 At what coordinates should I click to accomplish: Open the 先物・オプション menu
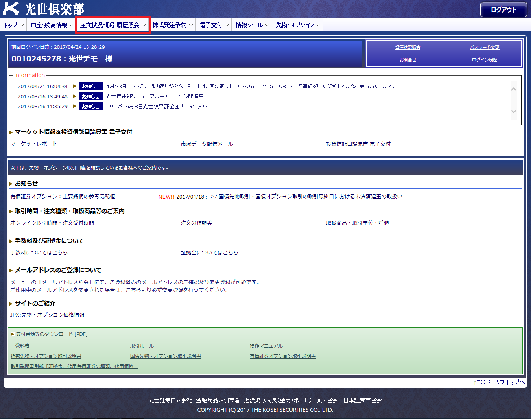coord(298,25)
